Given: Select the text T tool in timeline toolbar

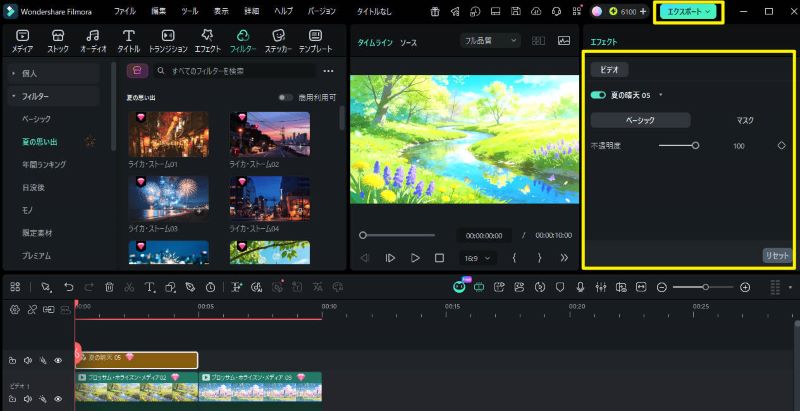Looking at the screenshot, I should point(149,287).
